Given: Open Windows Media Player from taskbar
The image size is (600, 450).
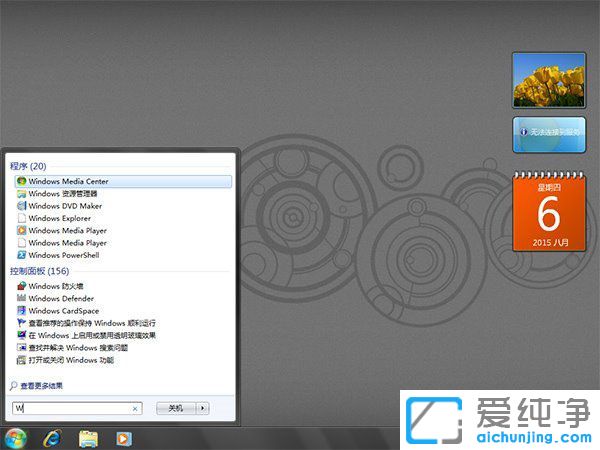Looking at the screenshot, I should point(124,439).
